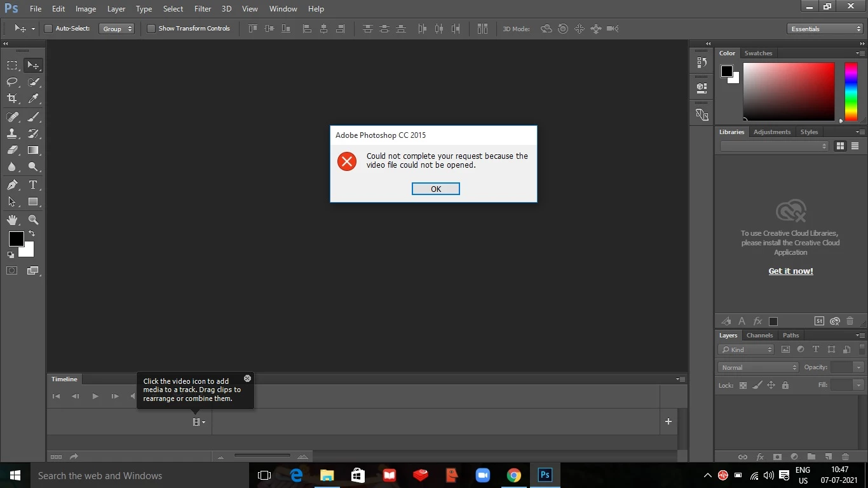The image size is (868, 488).
Task: Swap foreground and background colors icon
Action: coord(32,234)
